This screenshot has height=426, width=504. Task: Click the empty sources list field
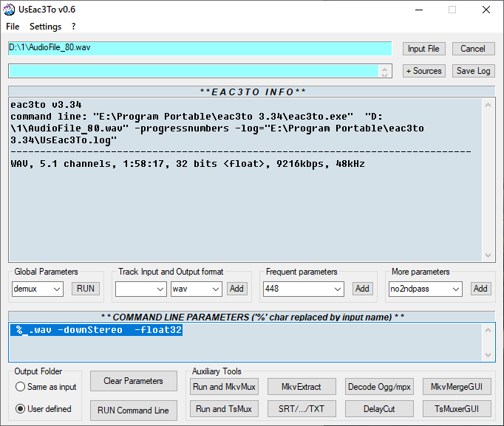pyautogui.click(x=194, y=71)
